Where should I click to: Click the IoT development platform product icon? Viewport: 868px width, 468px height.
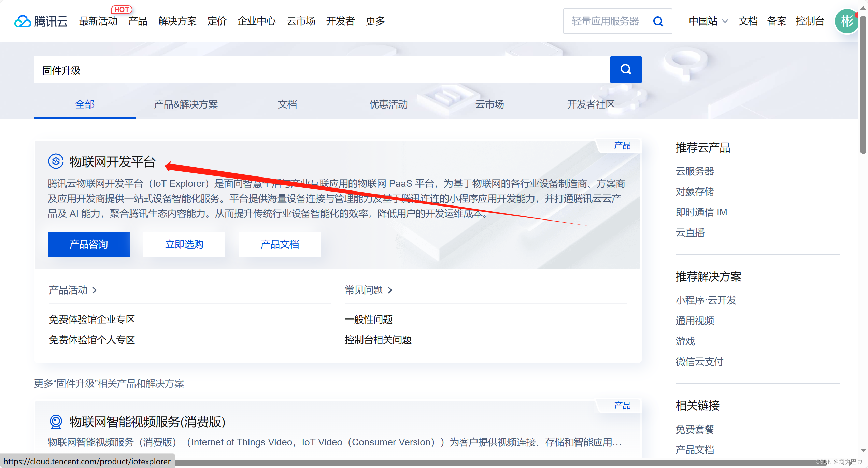56,161
